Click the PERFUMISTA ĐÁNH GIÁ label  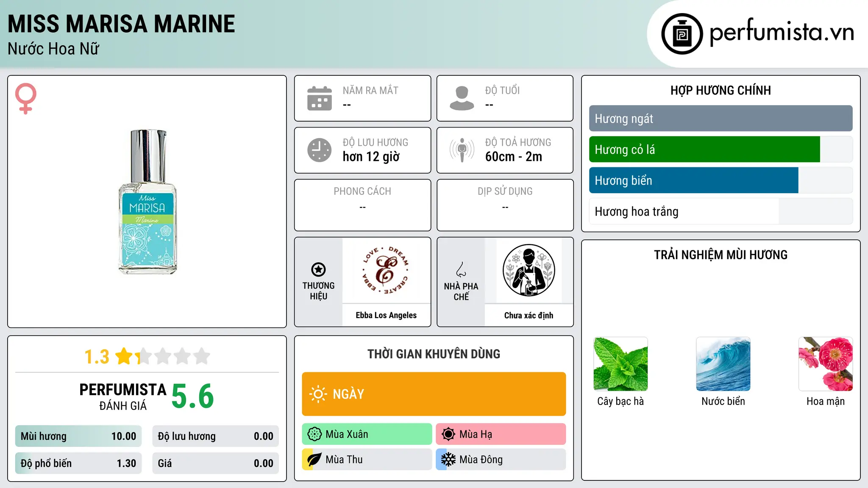123,396
